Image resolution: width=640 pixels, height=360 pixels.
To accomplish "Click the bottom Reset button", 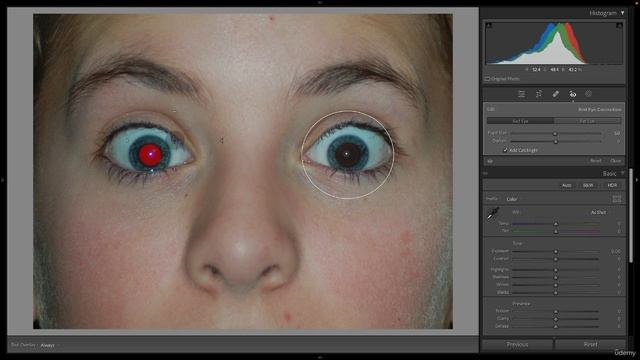I will pyautogui.click(x=590, y=344).
